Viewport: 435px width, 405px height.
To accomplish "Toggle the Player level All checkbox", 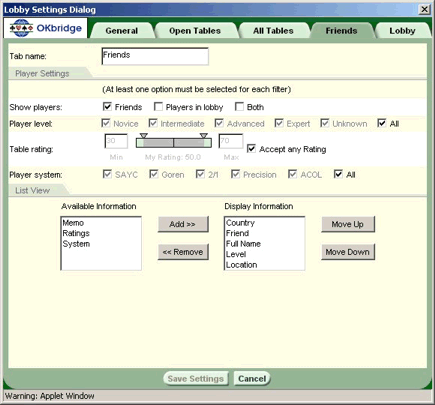I will [382, 123].
